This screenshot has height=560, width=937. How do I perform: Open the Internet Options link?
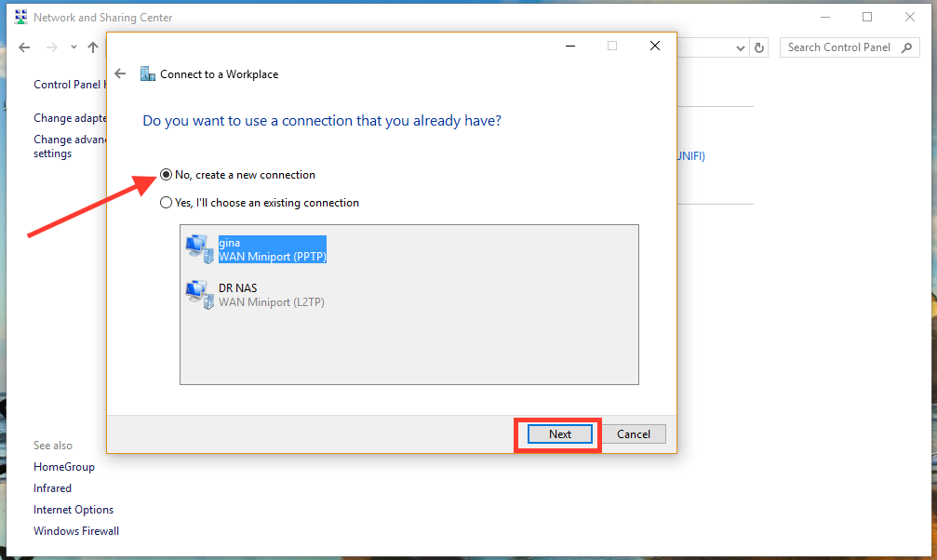pyautogui.click(x=74, y=510)
